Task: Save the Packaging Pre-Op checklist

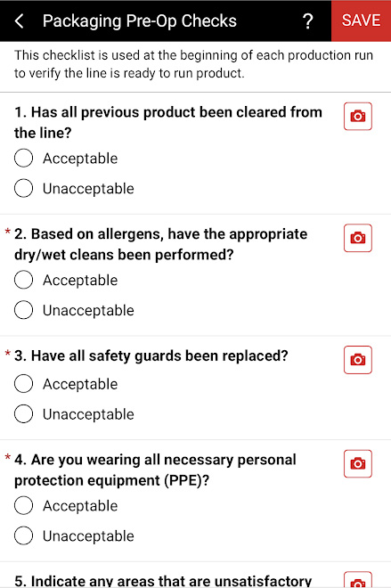Action: (x=361, y=20)
